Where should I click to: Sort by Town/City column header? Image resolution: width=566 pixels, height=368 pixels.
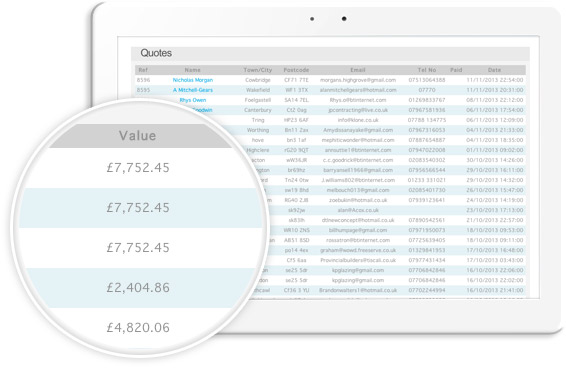(x=257, y=70)
